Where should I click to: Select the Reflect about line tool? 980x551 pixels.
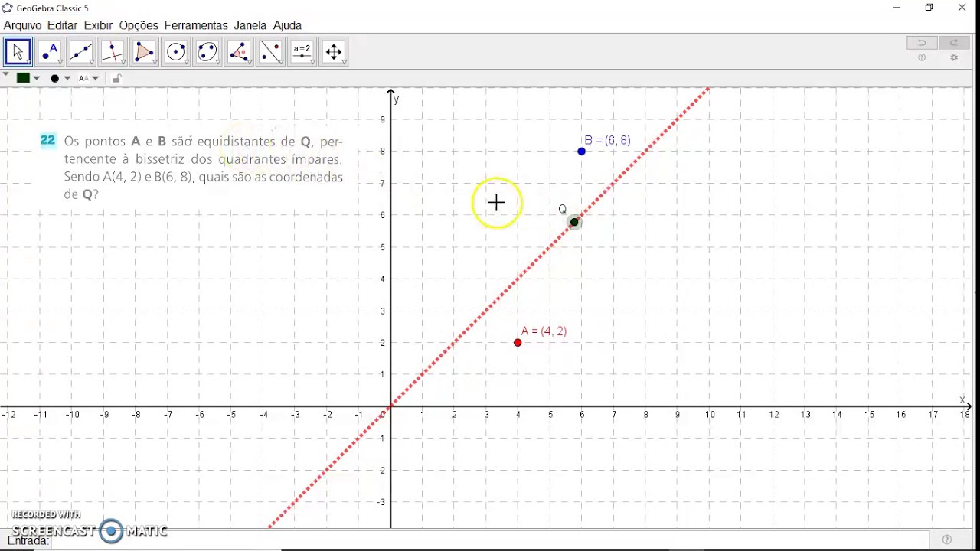(x=271, y=52)
